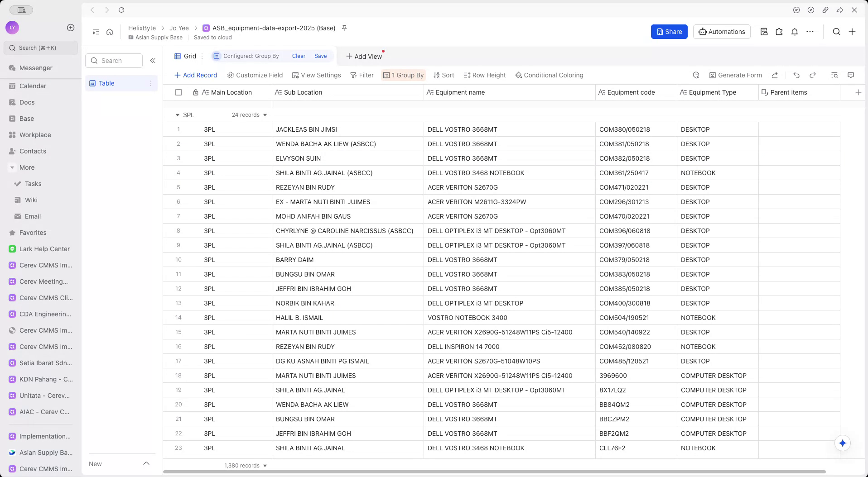Open the comments icon in toolbar

pyautogui.click(x=851, y=75)
